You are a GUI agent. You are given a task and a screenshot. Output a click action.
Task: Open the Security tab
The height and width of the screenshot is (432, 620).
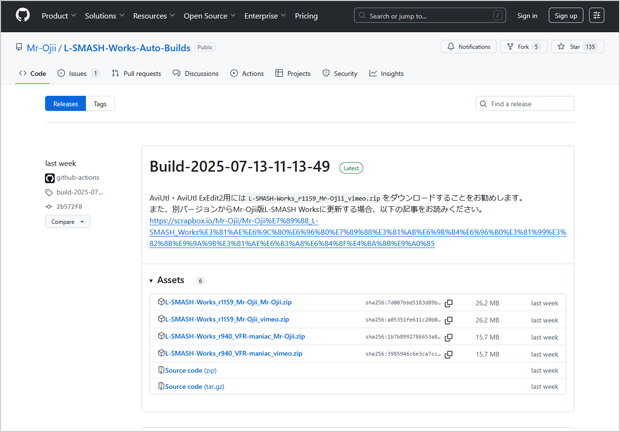[x=340, y=74]
